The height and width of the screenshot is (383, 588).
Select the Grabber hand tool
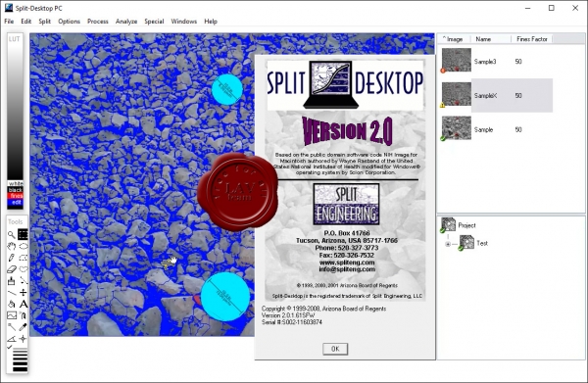(12, 246)
